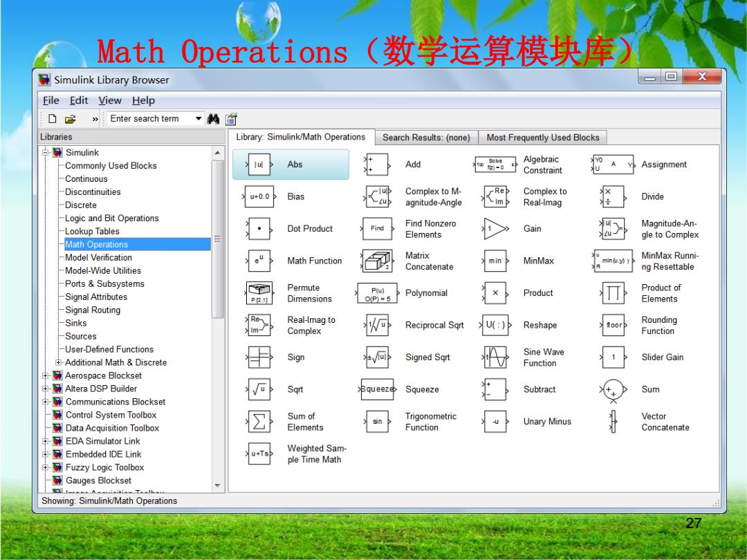The width and height of the screenshot is (747, 560).
Task: Create a new model with toolbar icon
Action: tap(53, 119)
